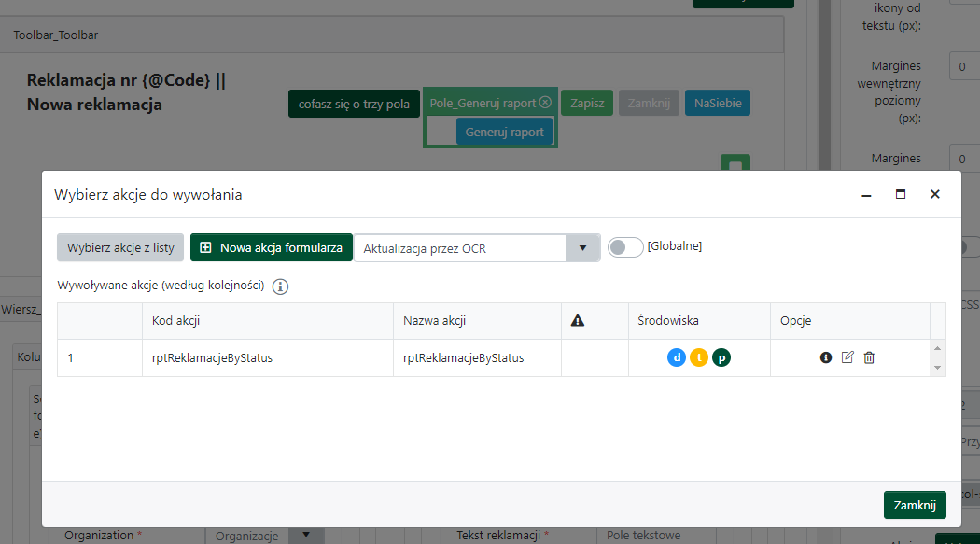Click the green "p" environment icon
This screenshot has height=544, width=980.
[721, 357]
